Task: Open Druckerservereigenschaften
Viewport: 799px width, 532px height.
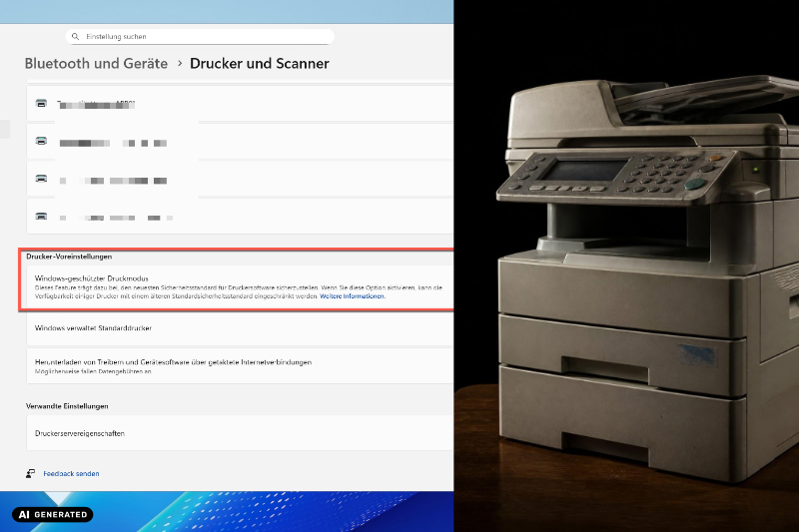Action: pos(240,433)
